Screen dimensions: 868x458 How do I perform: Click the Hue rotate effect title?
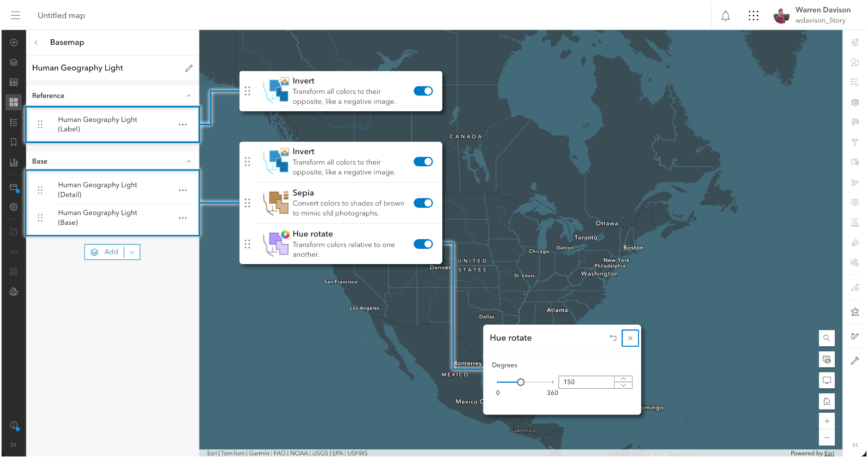313,234
